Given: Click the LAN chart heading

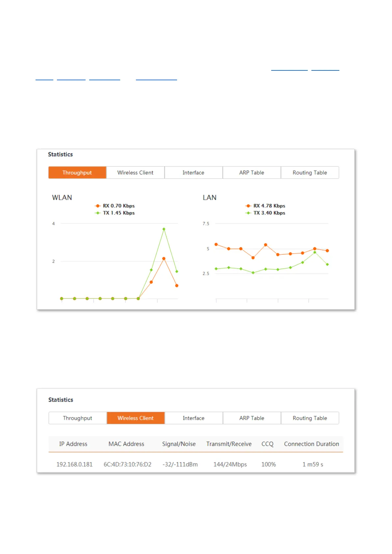Looking at the screenshot, I should pyautogui.click(x=210, y=197).
